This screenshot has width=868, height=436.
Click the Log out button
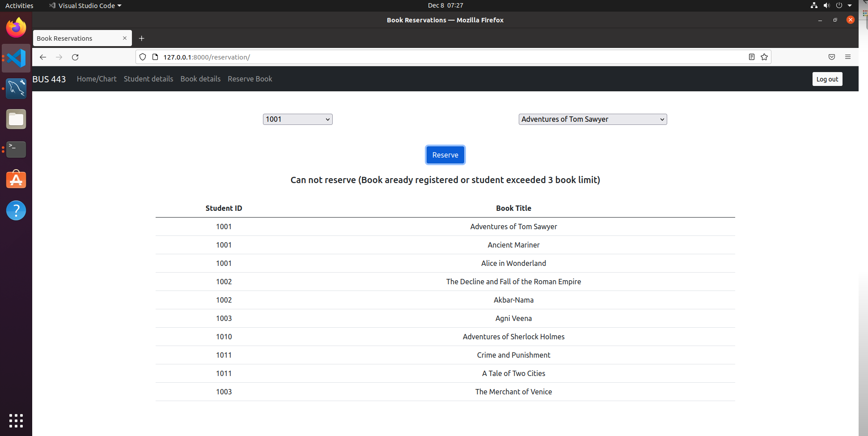tap(827, 79)
